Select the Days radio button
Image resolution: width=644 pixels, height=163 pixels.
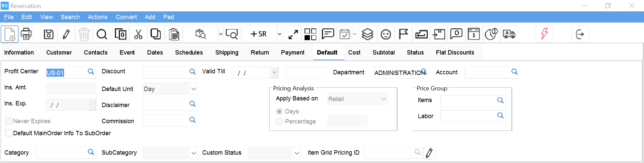pos(279,111)
